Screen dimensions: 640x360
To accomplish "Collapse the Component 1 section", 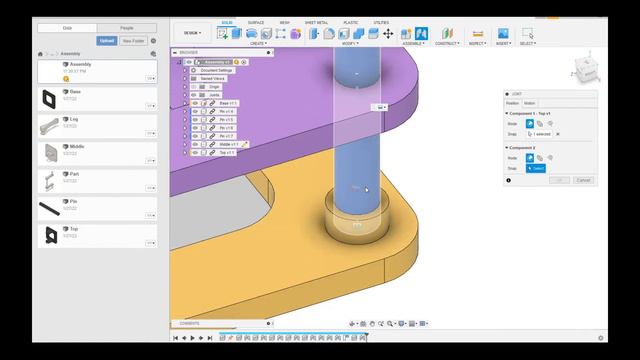I will tap(507, 113).
